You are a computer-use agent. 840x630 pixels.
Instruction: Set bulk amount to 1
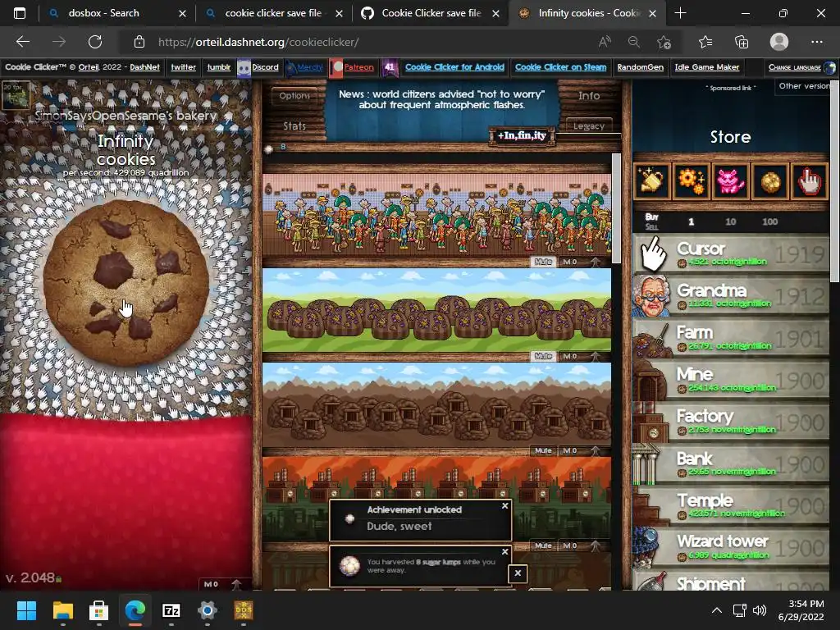691,221
